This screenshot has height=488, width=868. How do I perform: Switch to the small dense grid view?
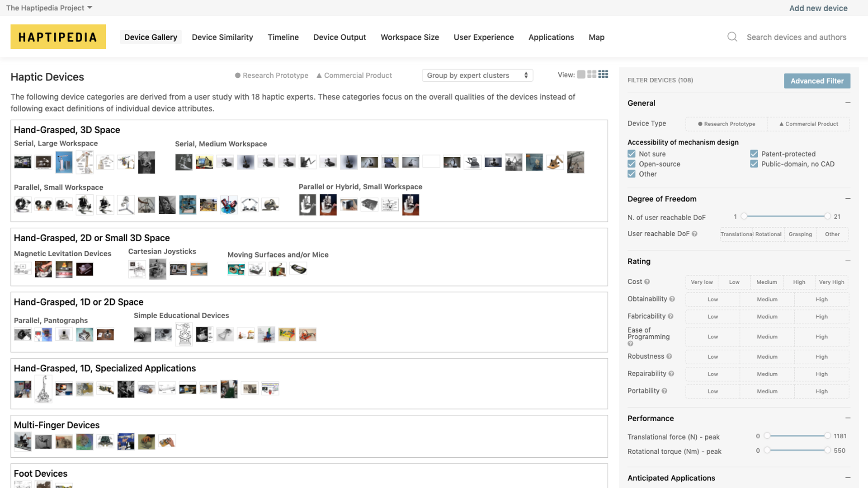[x=603, y=75]
